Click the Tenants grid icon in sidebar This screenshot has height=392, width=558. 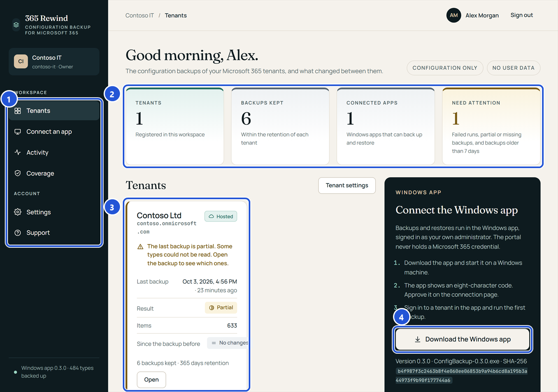tap(18, 111)
